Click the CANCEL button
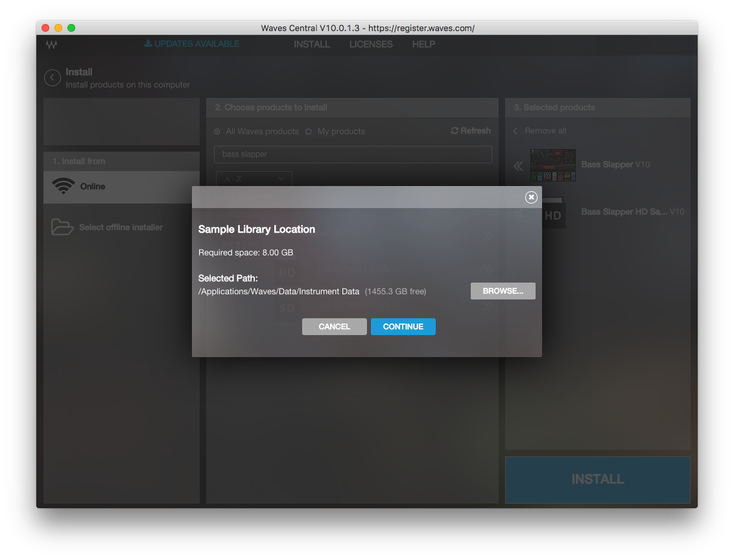The height and width of the screenshot is (560, 734). [x=334, y=327]
